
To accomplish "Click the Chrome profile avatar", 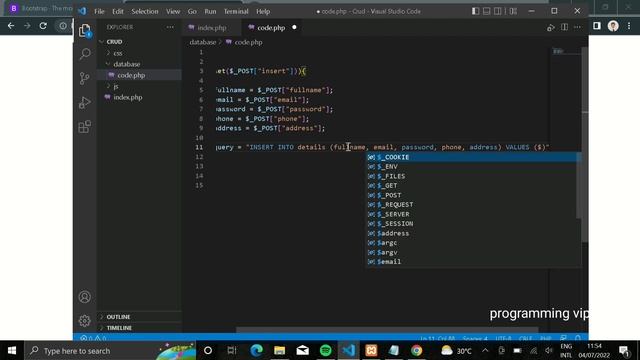I will [x=613, y=26].
